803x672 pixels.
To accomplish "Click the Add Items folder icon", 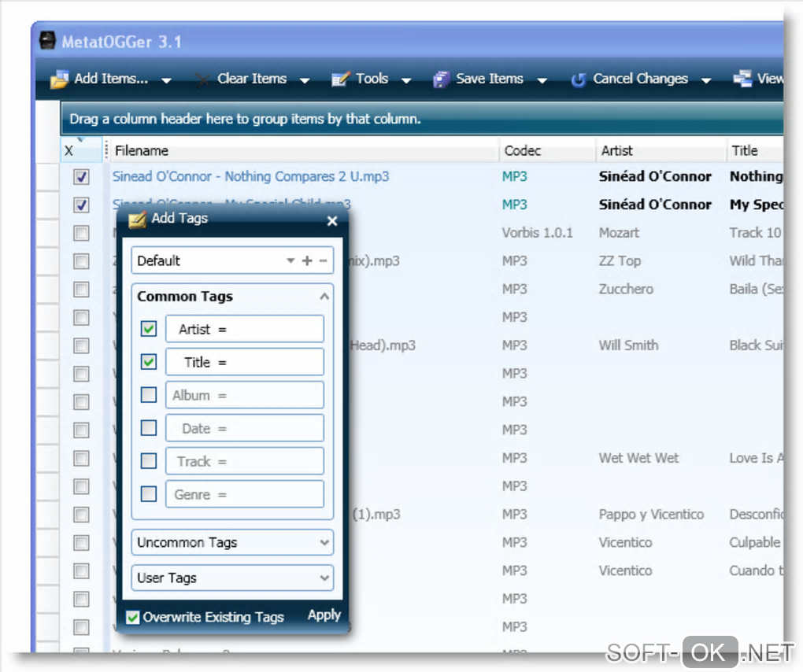I will coord(59,79).
